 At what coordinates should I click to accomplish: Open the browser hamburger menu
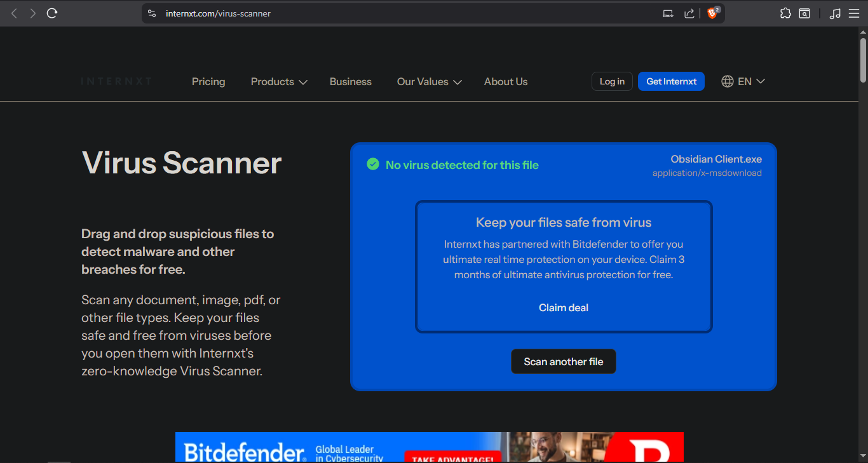(854, 13)
